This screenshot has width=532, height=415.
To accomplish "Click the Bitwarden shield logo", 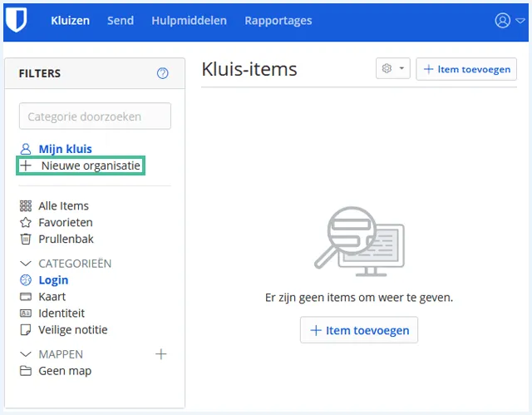I will [x=17, y=20].
